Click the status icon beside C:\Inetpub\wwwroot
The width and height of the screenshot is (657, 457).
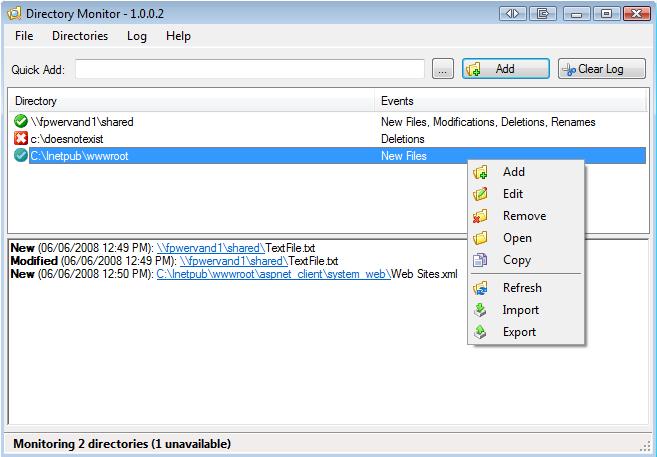point(21,155)
